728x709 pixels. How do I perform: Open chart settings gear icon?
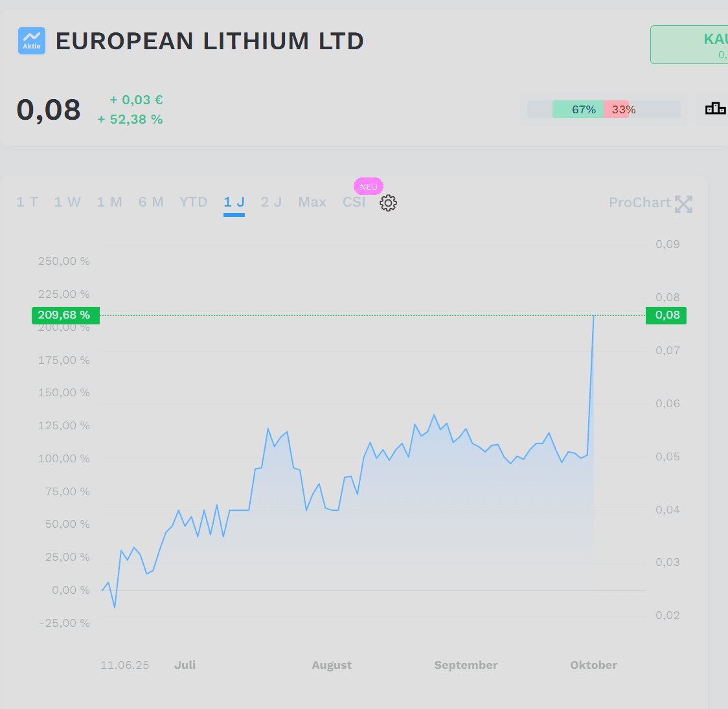(388, 203)
